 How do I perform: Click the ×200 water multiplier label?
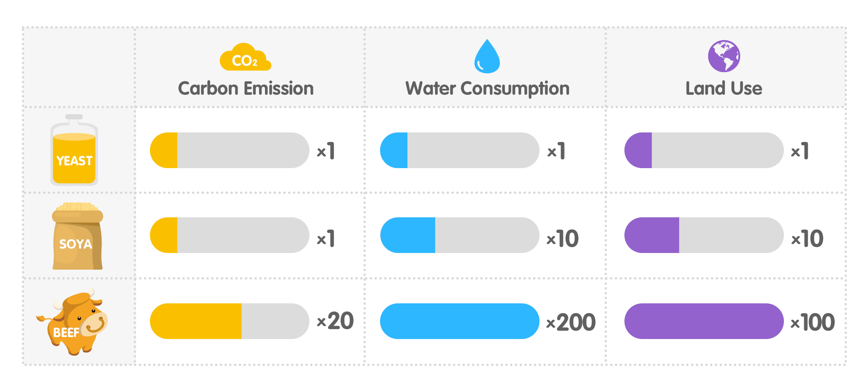[571, 322]
